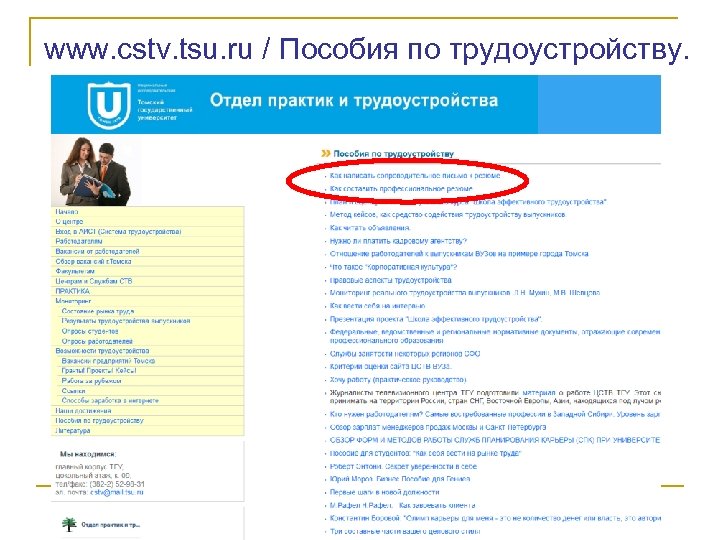720x540 pixels.
Task: Open link Хочу работу (практическое руководство)
Action: click(398, 380)
